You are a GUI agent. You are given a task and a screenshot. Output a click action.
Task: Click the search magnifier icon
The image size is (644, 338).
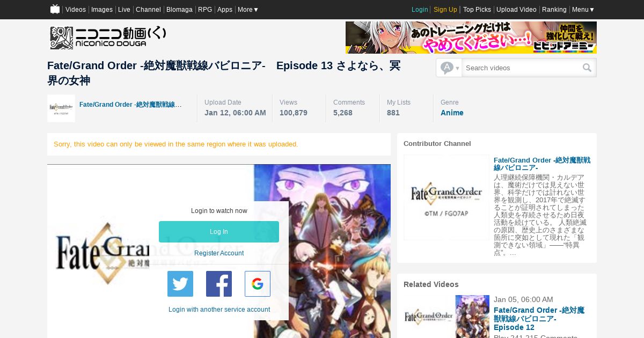[587, 68]
